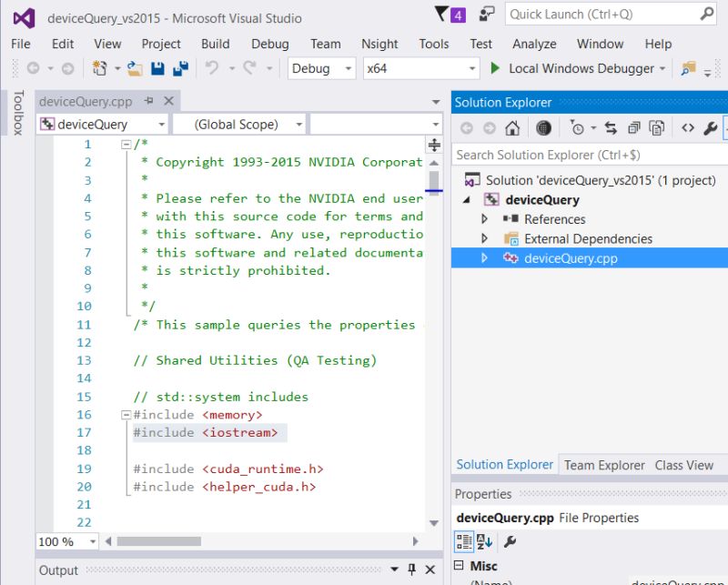Open Properties with the wrench icon
This screenshot has width=728, height=585.
[709, 127]
